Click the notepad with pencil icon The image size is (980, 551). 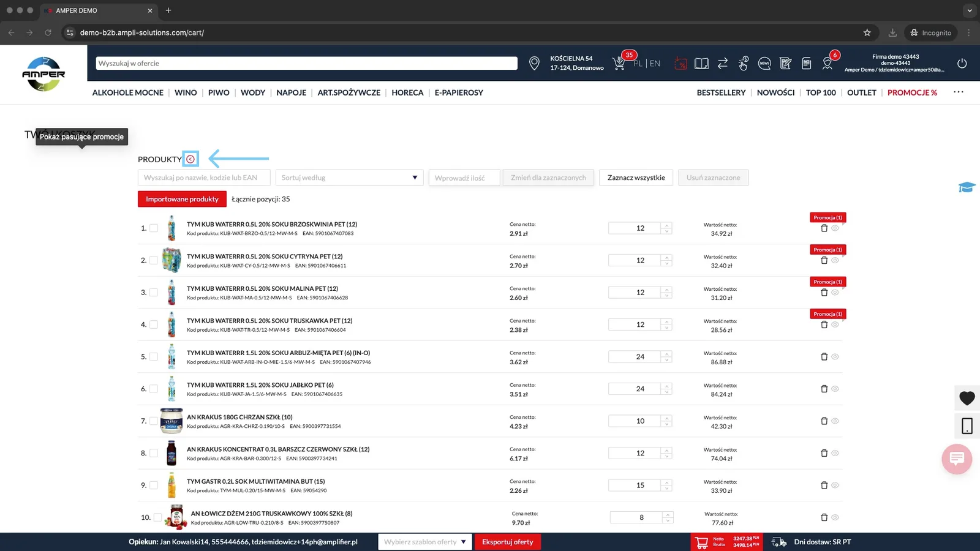tap(786, 63)
